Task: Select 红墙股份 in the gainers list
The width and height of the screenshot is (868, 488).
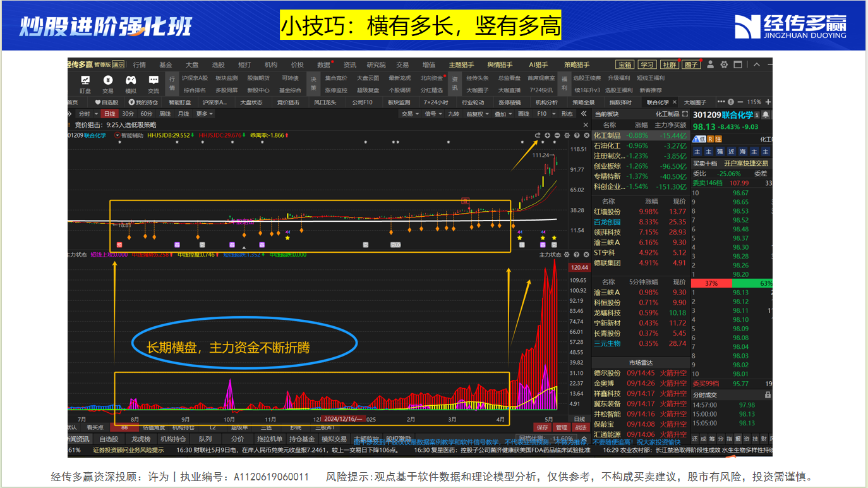Action: (607, 212)
